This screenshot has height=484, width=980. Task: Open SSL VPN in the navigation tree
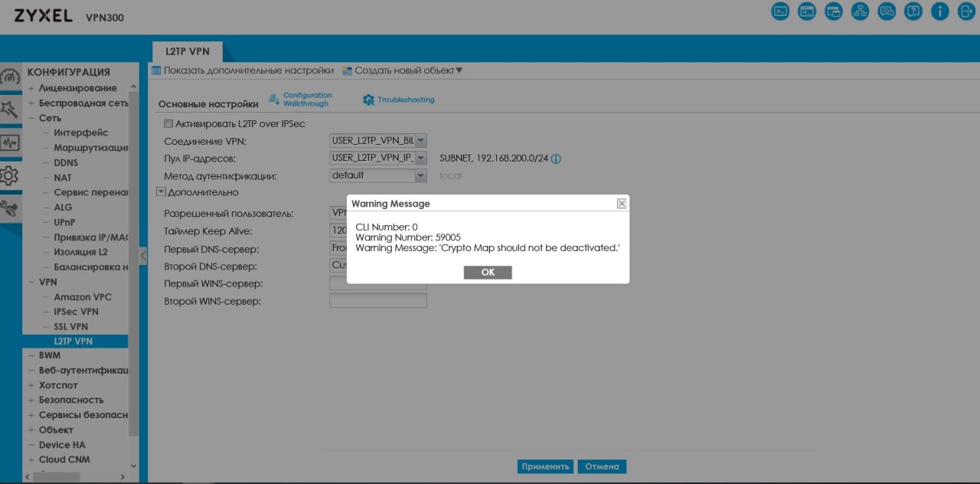coord(70,326)
